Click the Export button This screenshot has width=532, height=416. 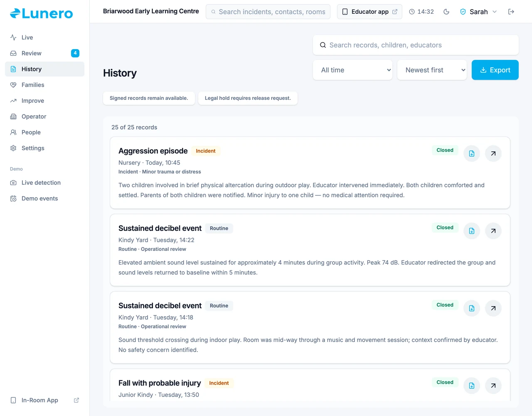pyautogui.click(x=495, y=70)
